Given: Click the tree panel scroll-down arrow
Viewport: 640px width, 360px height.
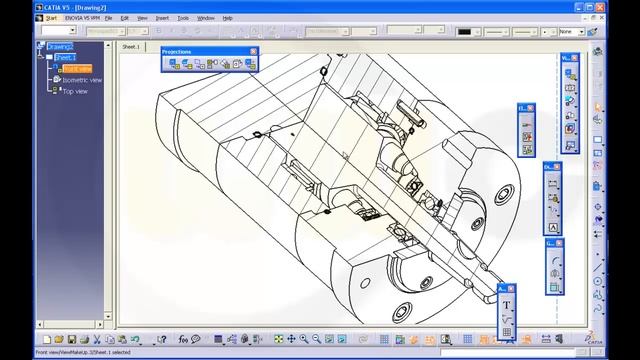Looking at the screenshot, I should [108, 316].
